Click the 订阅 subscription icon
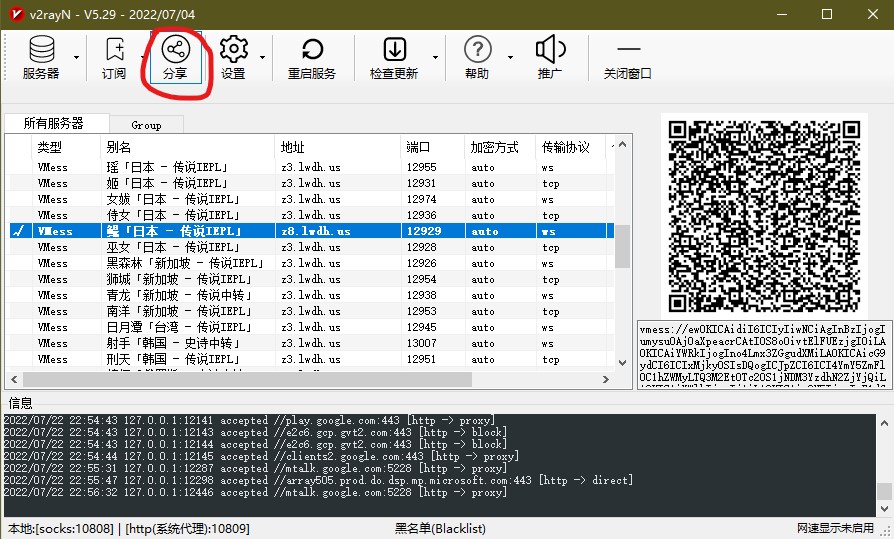 pos(114,57)
